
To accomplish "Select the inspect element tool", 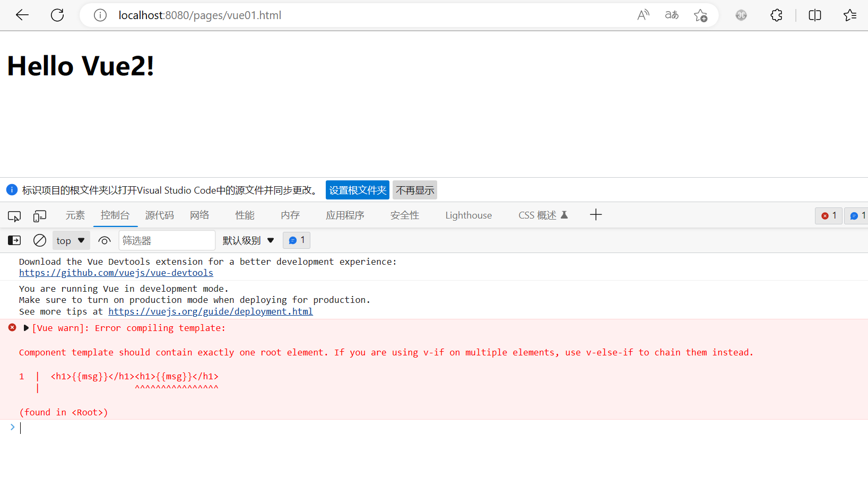I will (x=14, y=215).
